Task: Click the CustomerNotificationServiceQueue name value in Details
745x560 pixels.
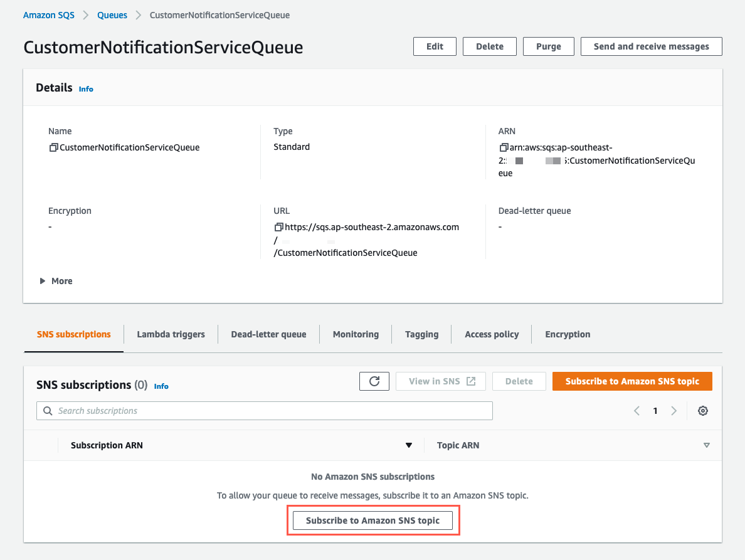Action: (x=130, y=148)
